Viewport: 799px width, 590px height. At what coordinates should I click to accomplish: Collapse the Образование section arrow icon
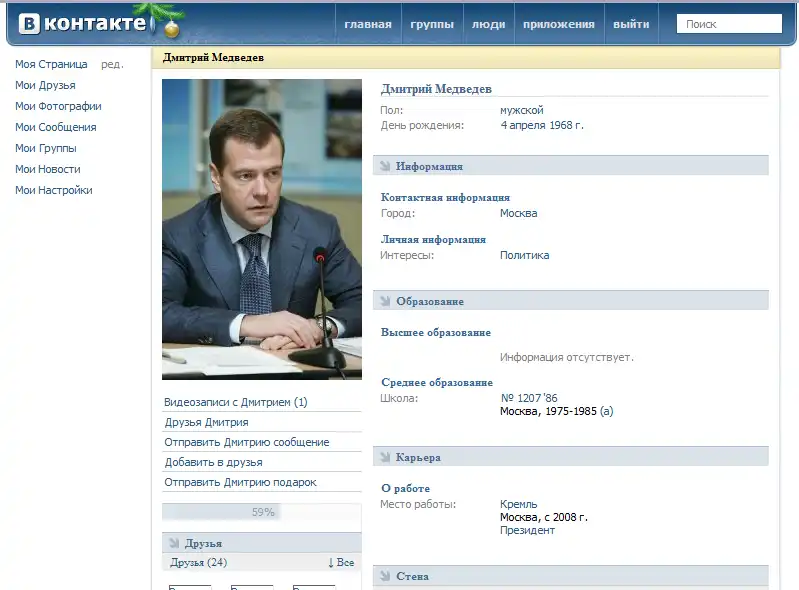coord(385,301)
